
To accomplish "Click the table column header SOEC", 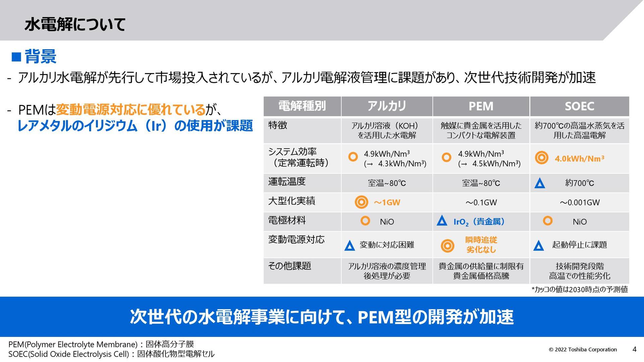I will 579,106.
